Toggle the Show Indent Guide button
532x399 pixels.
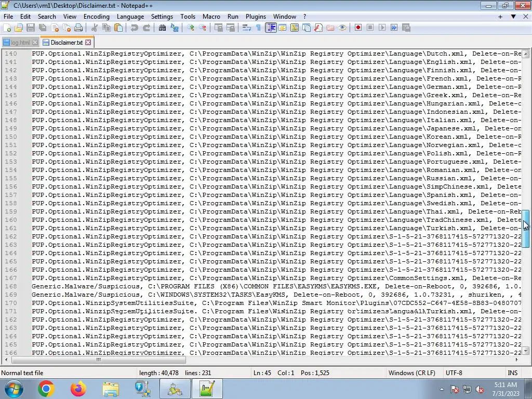pyautogui.click(x=271, y=28)
